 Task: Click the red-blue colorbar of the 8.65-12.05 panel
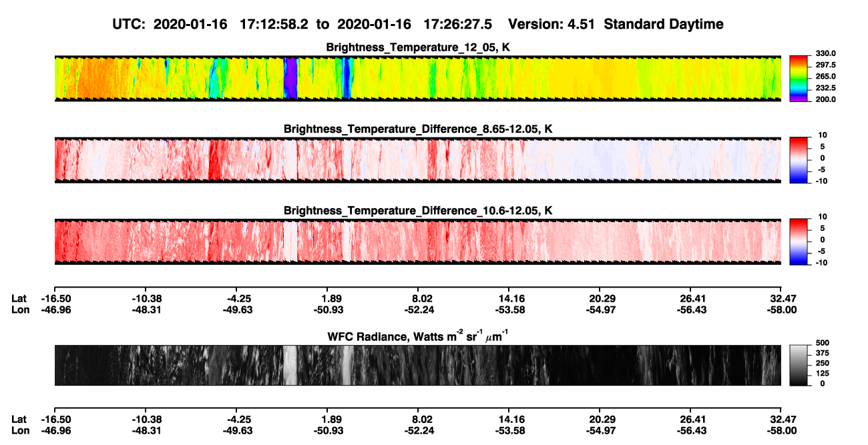click(799, 159)
